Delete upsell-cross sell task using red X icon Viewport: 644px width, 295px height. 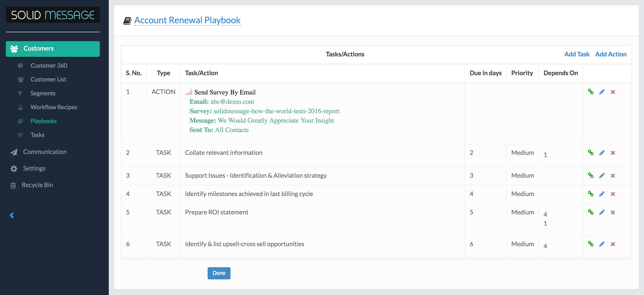[x=613, y=244]
